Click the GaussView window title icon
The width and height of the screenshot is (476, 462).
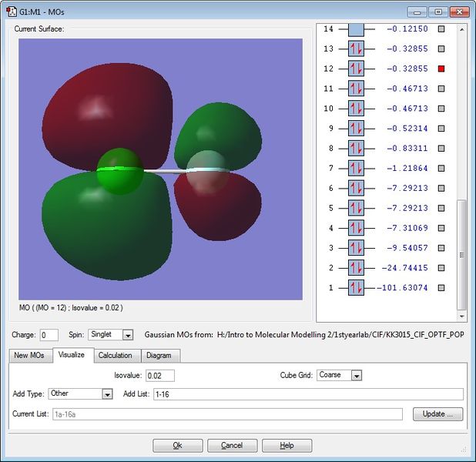coord(12,12)
